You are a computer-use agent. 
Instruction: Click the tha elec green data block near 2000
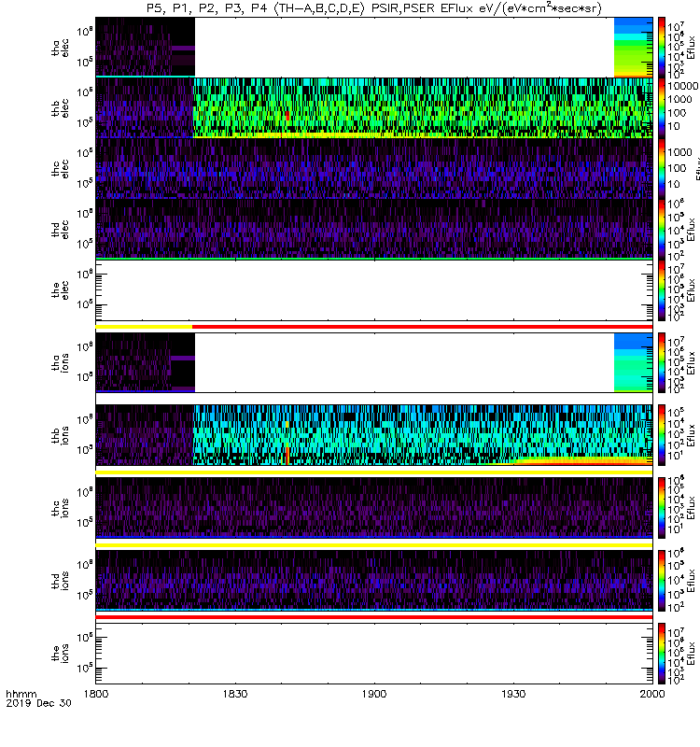pyautogui.click(x=634, y=47)
